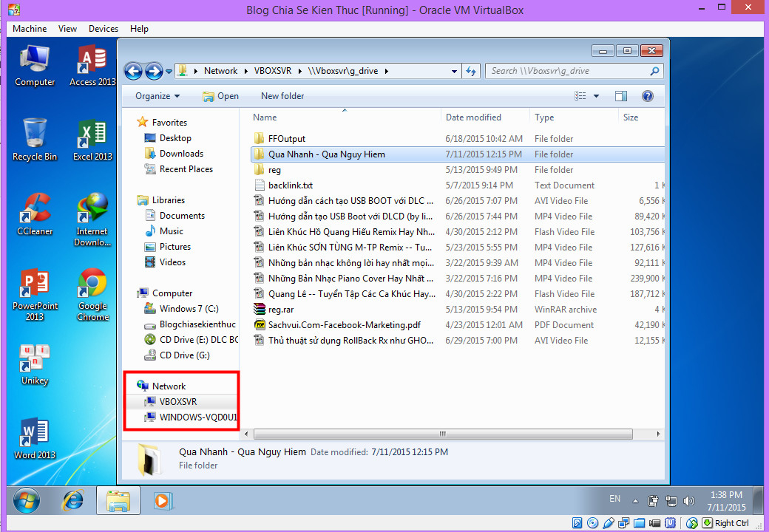Select the Word 2013 desktop shortcut
Viewport: 769px width, 532px height.
point(34,438)
